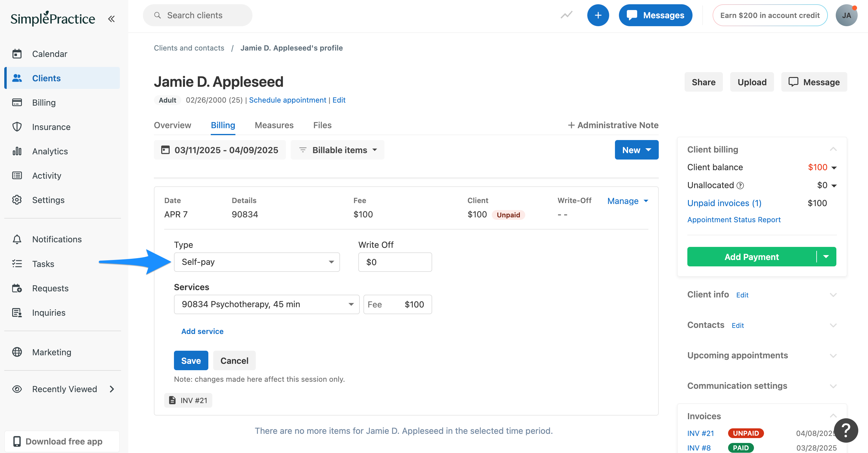
Task: Expand the Communication settings section
Action: (833, 386)
